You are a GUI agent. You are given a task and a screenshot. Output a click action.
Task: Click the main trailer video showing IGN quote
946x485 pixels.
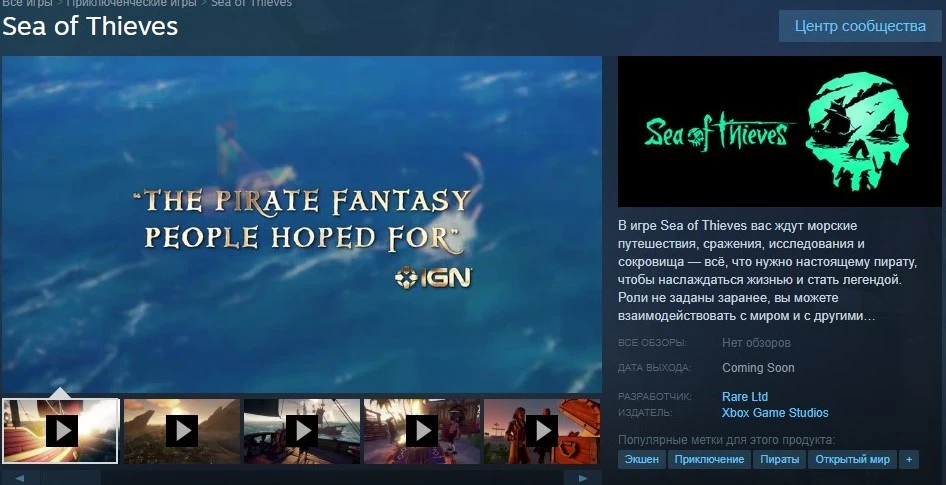(302, 224)
